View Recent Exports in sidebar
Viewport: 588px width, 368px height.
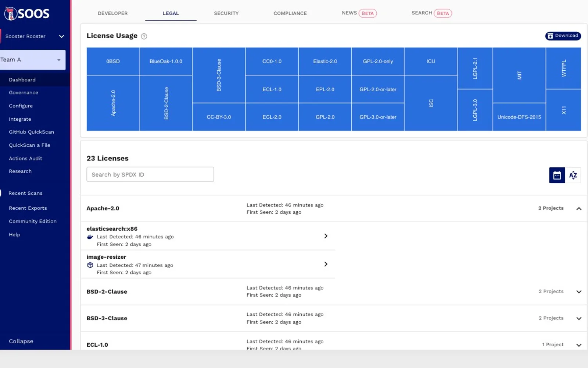28,208
